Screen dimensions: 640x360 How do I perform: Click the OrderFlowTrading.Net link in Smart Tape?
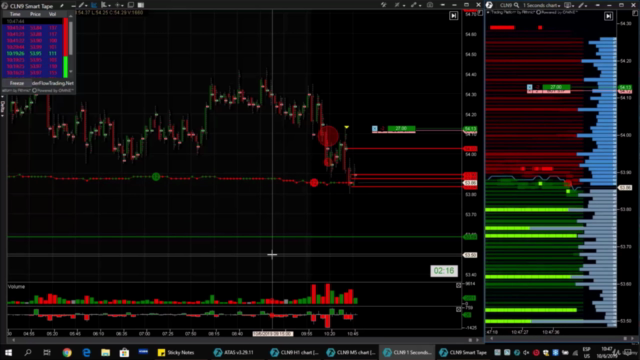point(53,83)
